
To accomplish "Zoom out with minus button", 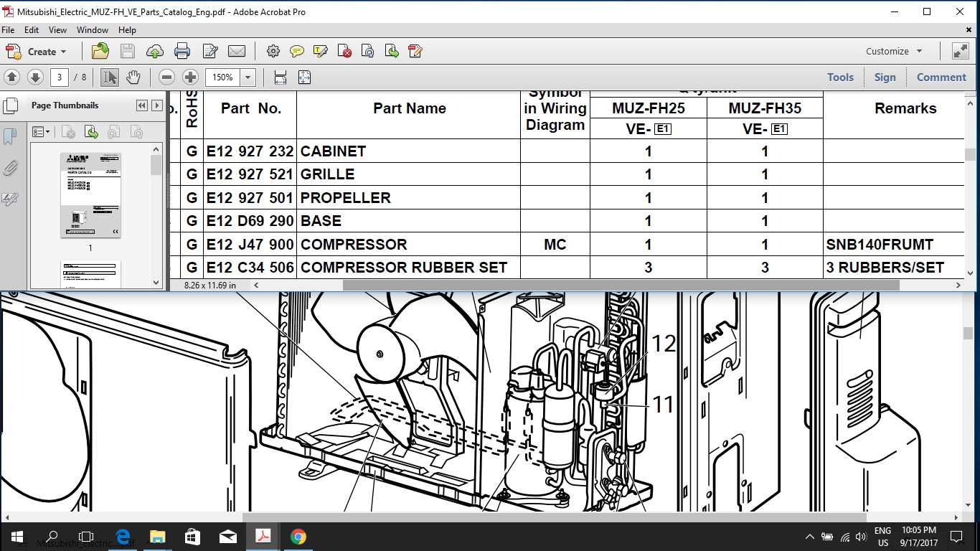I will point(166,77).
